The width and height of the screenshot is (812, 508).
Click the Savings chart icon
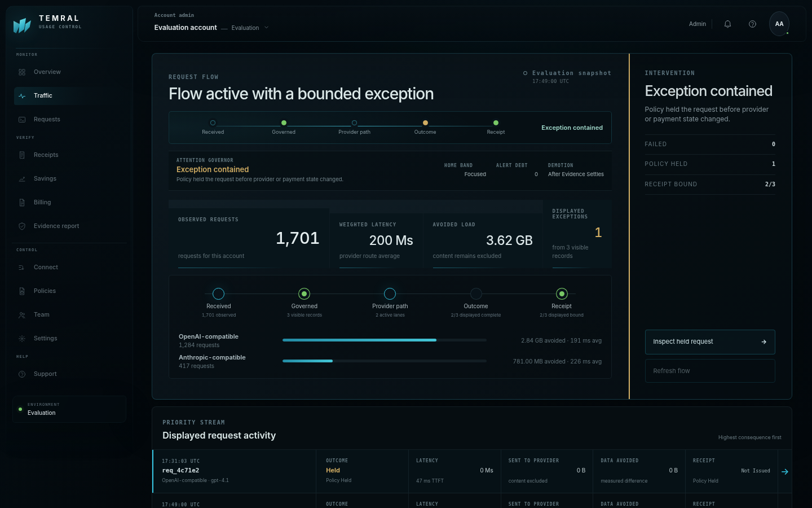tap(22, 179)
